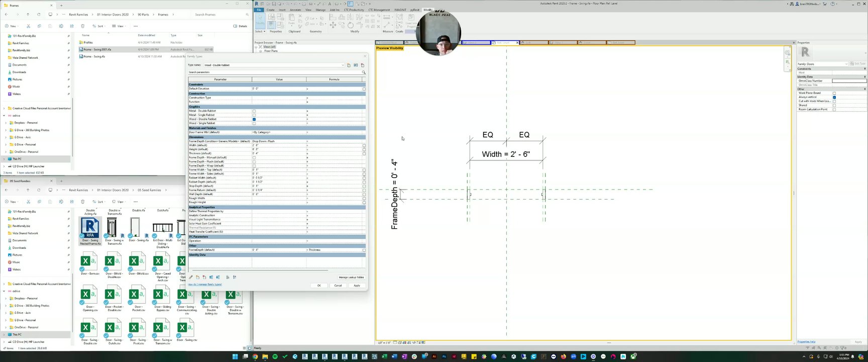
Task: Open the Annotate ribbon tab
Action: click(295, 10)
